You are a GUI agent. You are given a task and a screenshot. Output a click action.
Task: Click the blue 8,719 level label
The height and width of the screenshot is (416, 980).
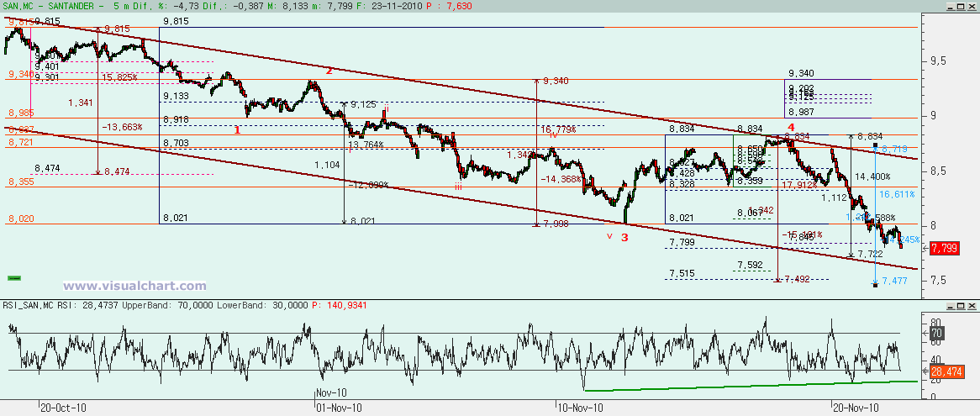[893, 150]
